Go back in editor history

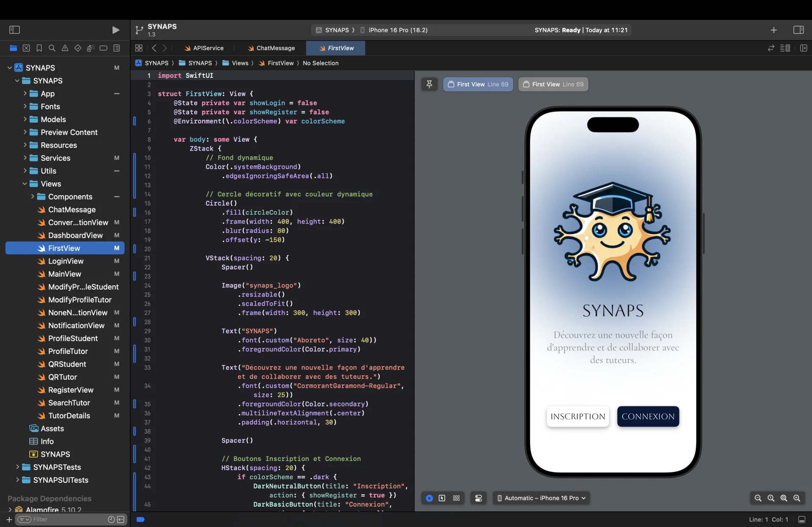click(x=154, y=48)
